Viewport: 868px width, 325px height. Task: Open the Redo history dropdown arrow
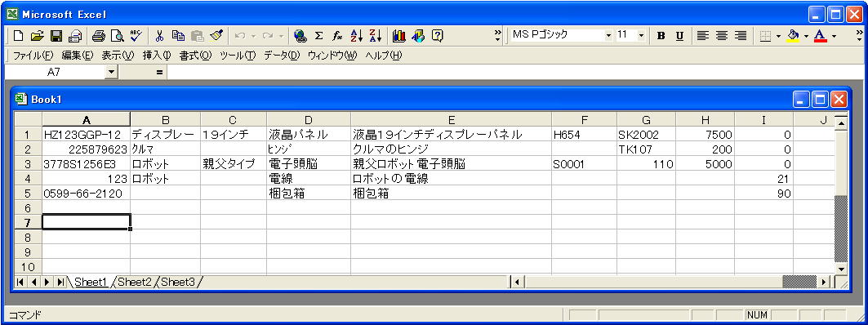coord(281,36)
